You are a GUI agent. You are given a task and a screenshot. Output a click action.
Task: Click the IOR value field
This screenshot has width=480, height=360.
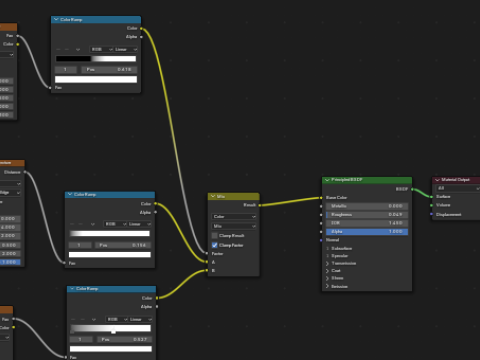click(367, 223)
